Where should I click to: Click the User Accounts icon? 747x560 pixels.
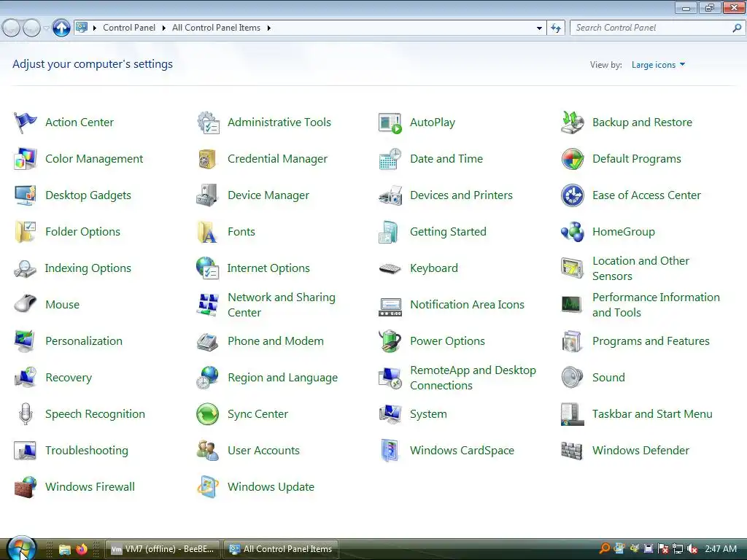click(x=207, y=451)
